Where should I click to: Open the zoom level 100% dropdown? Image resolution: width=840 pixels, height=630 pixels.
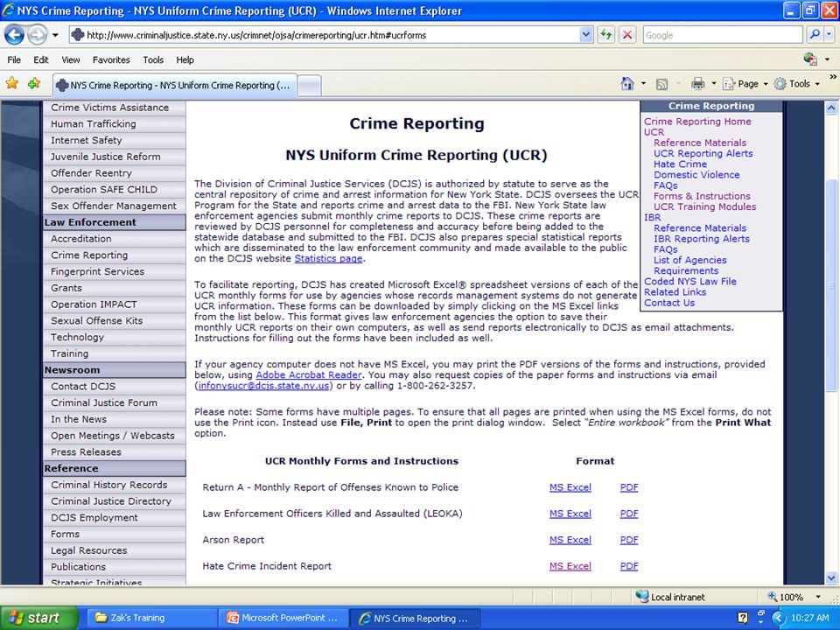(817, 597)
